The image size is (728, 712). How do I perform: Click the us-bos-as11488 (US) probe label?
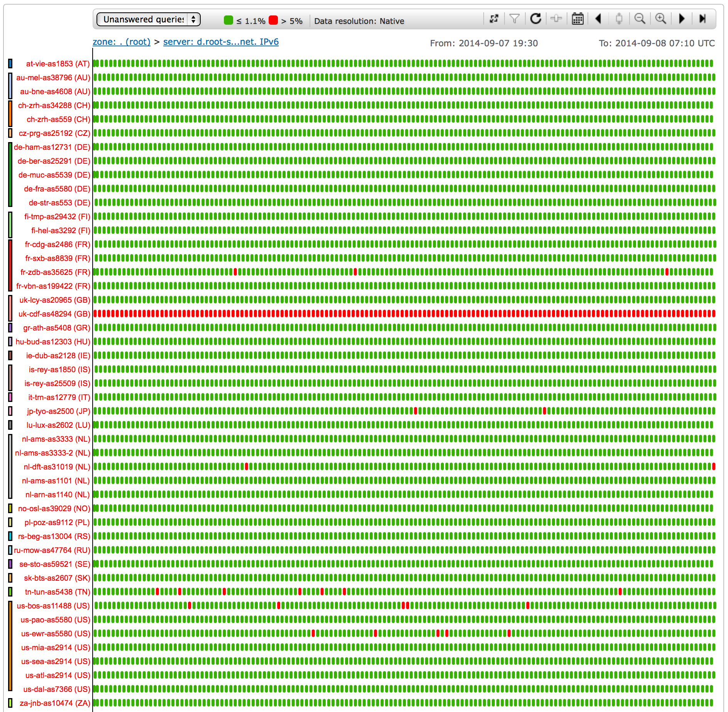coord(53,606)
